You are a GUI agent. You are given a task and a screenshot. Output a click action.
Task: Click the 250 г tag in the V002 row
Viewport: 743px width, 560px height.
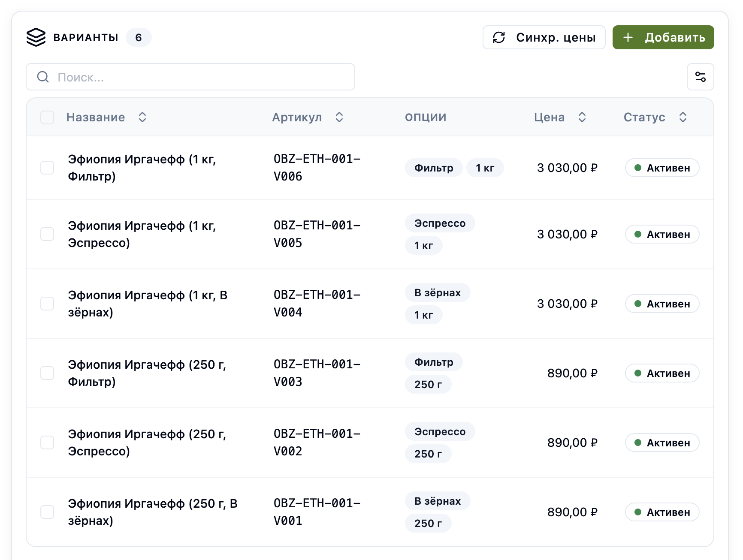click(x=428, y=454)
